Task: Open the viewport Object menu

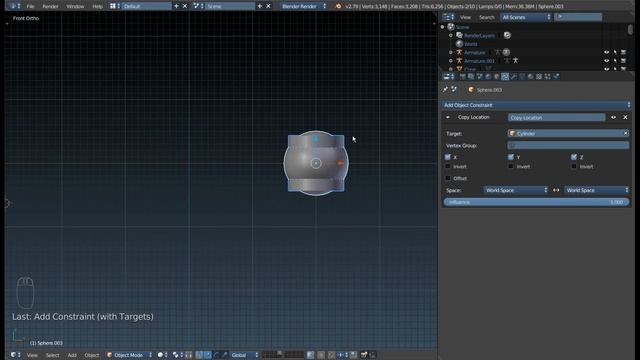Action: tap(91, 355)
